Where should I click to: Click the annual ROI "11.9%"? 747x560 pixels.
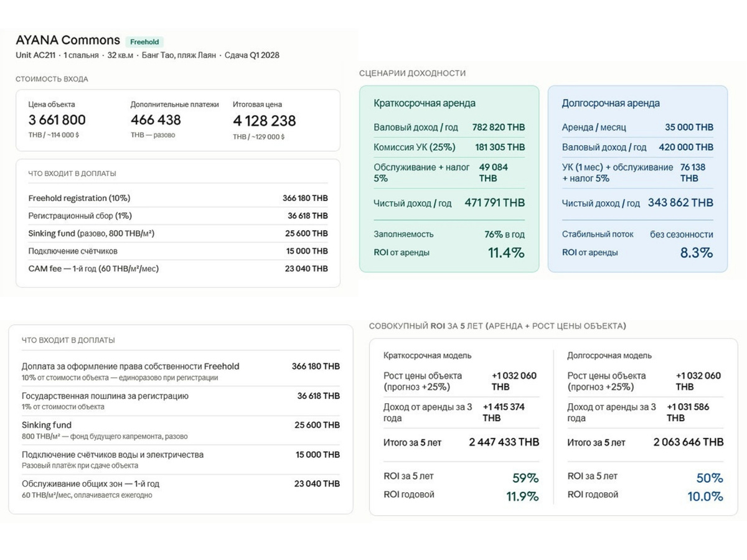pyautogui.click(x=523, y=497)
